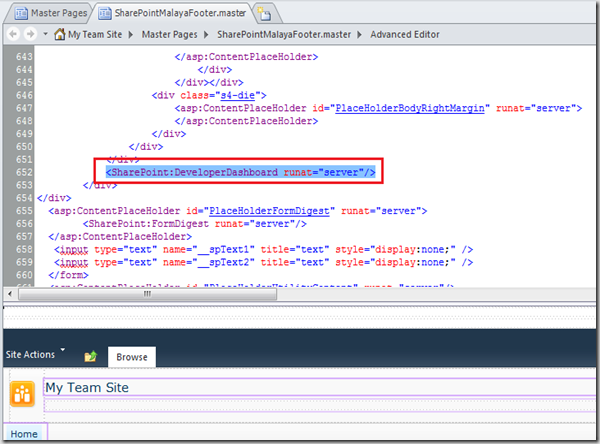This screenshot has height=444, width=600.
Task: Click the closing form tag line
Action: pyautogui.click(x=68, y=275)
